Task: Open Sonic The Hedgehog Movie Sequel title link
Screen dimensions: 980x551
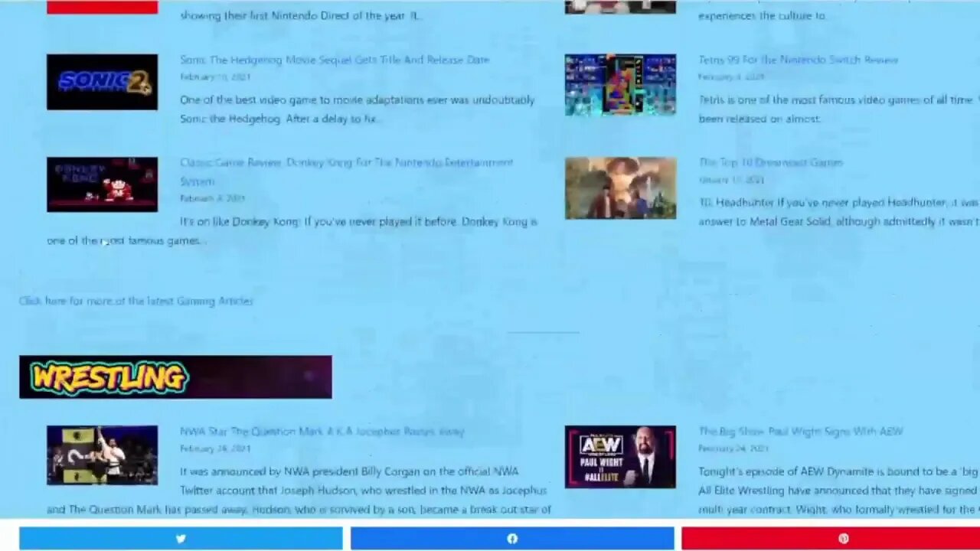Action: [335, 60]
